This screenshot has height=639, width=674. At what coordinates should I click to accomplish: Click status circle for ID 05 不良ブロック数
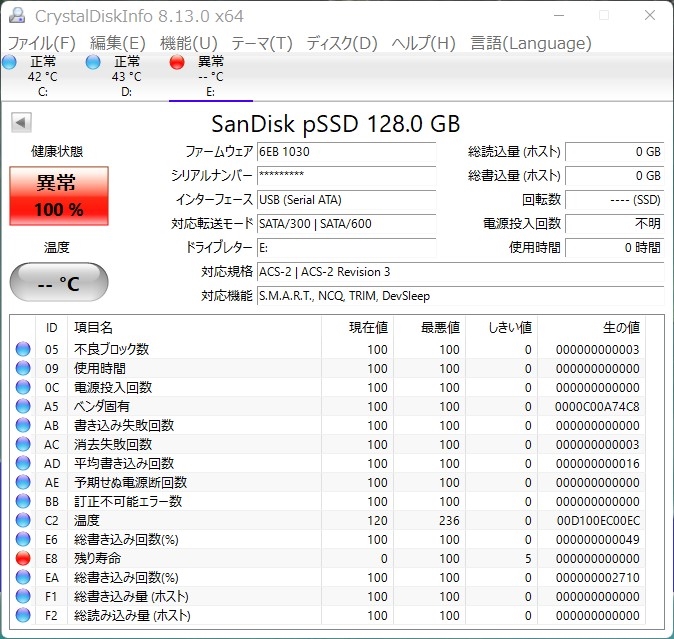pos(23,349)
